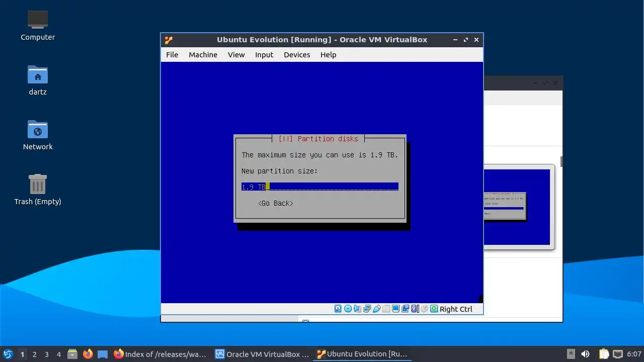Open the Input menu
Viewport: 644px width, 362px height.
click(x=264, y=55)
